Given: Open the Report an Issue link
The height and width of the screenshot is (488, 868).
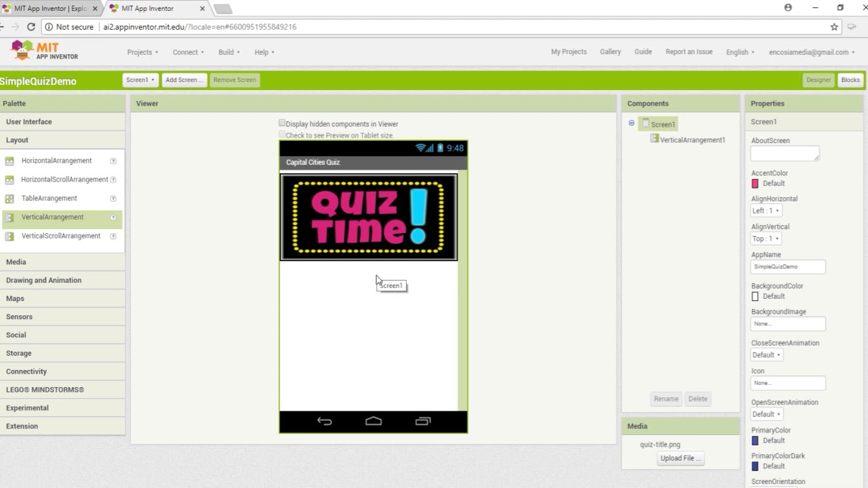Looking at the screenshot, I should [689, 52].
